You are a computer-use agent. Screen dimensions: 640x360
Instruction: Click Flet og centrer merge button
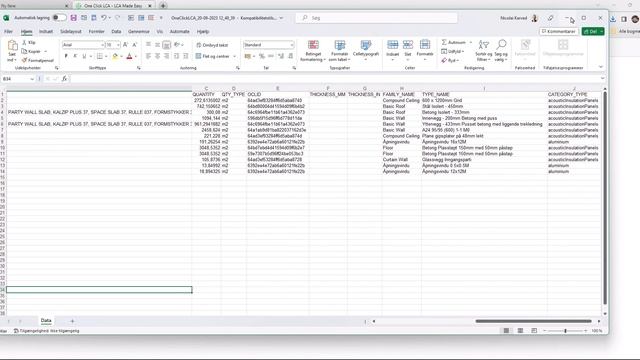(213, 56)
